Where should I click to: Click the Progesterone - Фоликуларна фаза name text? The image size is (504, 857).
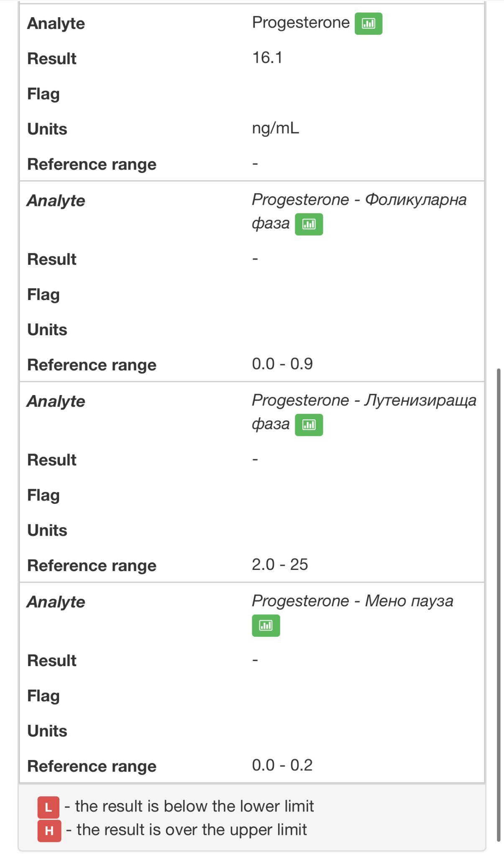click(359, 200)
